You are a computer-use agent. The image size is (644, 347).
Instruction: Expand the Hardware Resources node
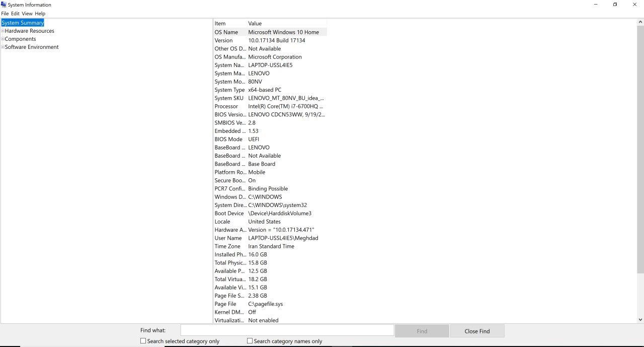[3, 31]
